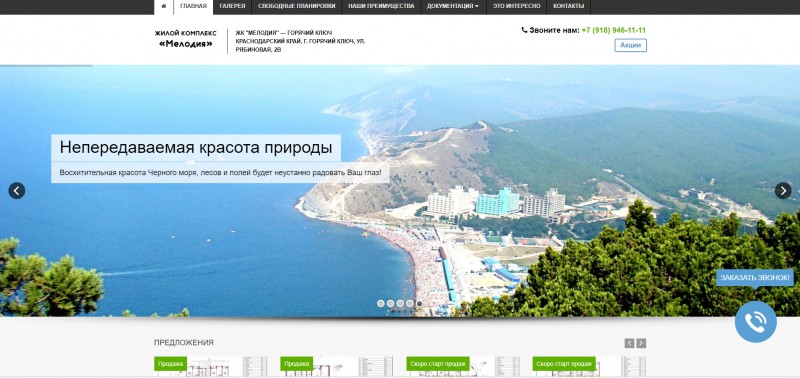Click slide heading Непередаваемая красота природы
800x378 pixels.
coord(196,147)
